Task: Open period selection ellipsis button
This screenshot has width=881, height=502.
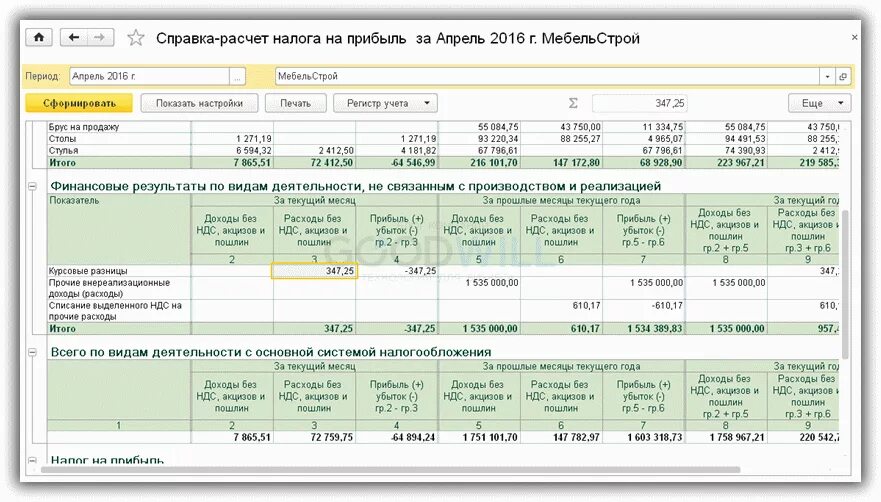Action: click(x=237, y=76)
